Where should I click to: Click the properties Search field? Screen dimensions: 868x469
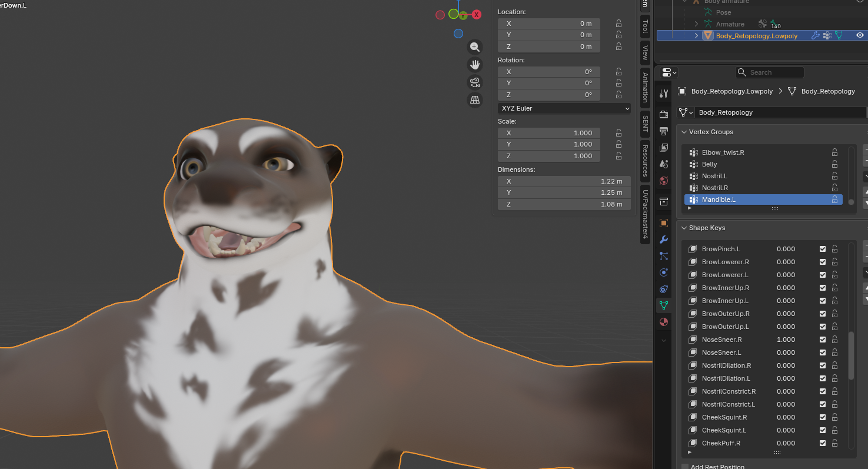tap(769, 72)
